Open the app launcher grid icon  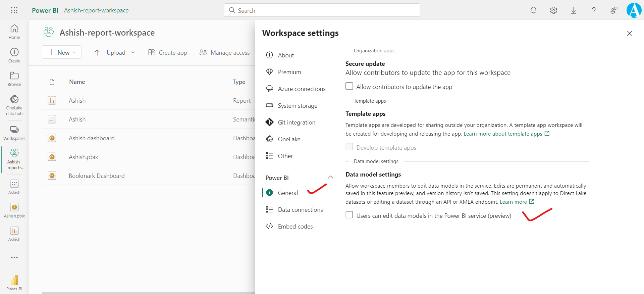(x=14, y=10)
